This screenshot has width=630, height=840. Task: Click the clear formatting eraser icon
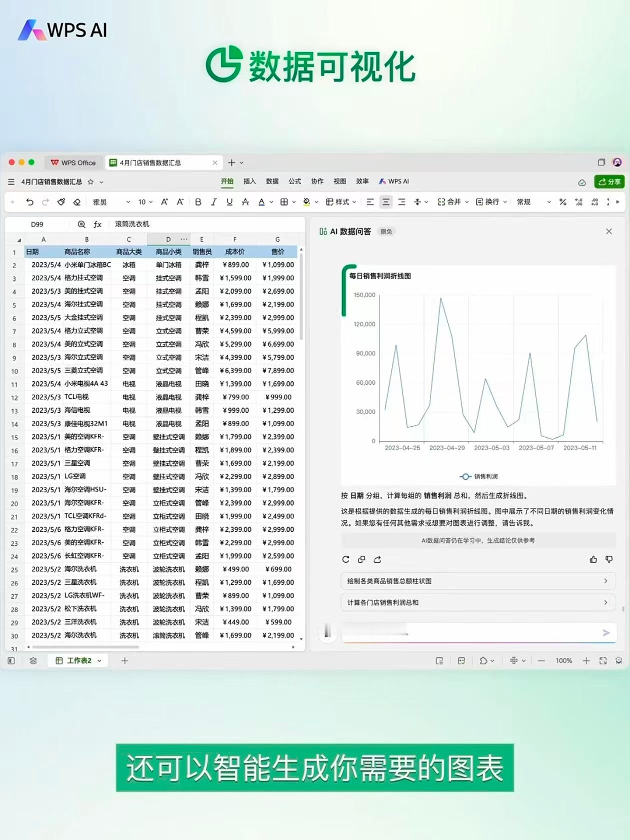(x=77, y=202)
